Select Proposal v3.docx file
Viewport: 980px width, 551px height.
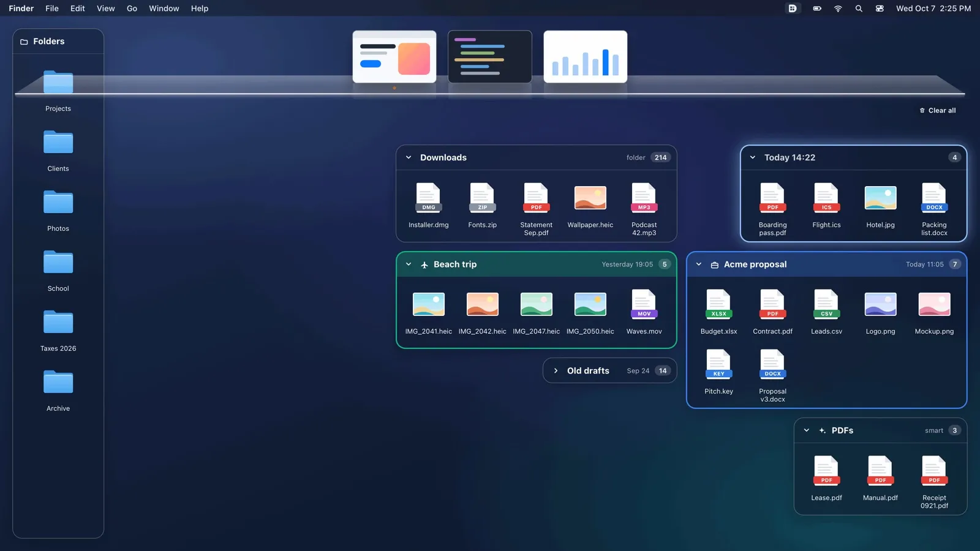point(772,364)
